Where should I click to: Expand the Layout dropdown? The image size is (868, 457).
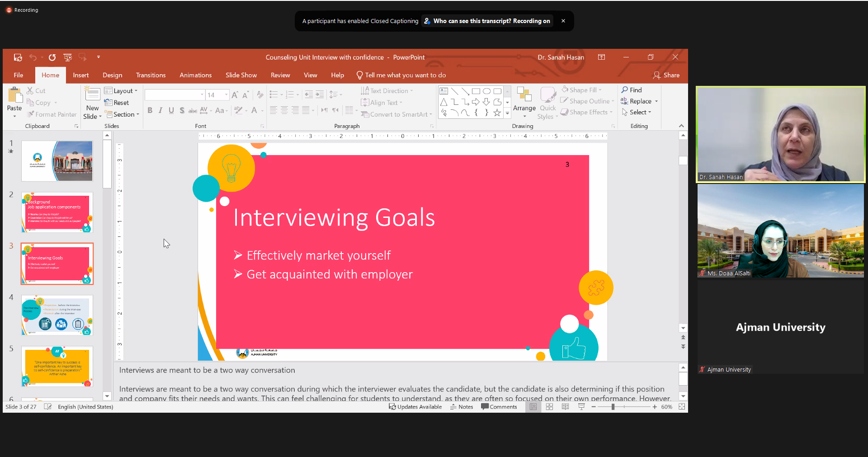121,91
